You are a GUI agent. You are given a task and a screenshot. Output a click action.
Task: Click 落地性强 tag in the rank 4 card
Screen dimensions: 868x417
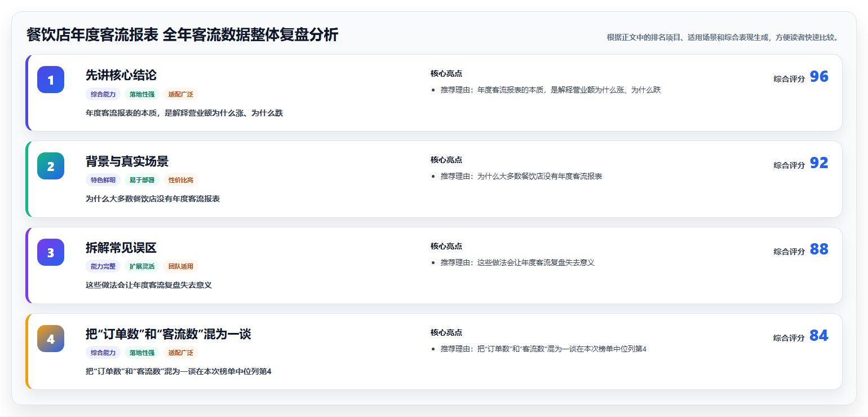click(x=142, y=353)
